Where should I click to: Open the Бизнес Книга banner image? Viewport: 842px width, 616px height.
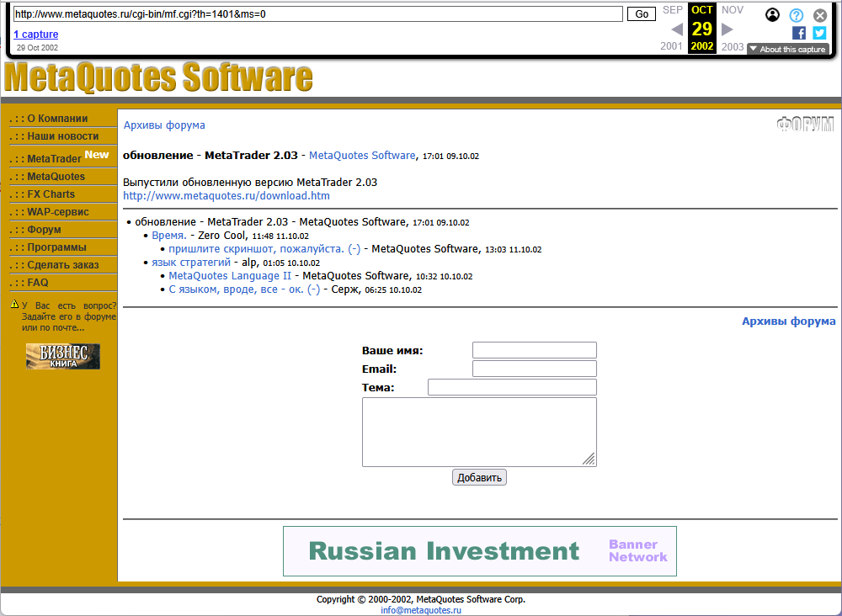[63, 356]
